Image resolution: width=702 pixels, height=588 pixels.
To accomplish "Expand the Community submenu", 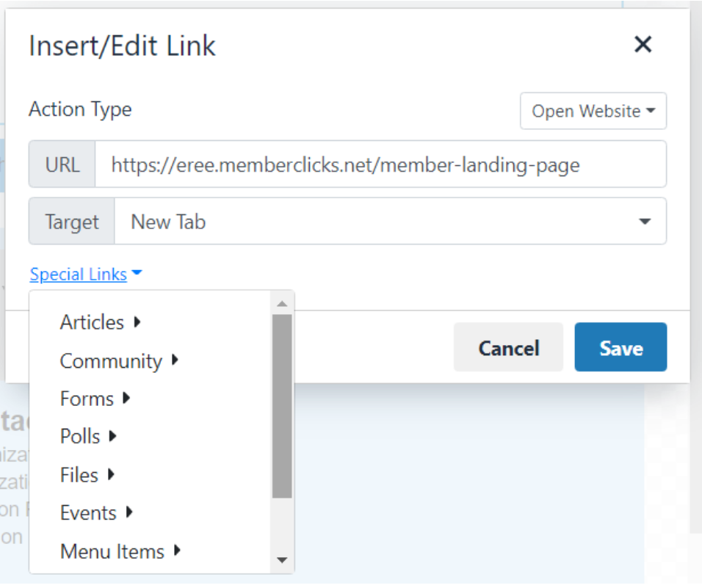I will click(111, 361).
